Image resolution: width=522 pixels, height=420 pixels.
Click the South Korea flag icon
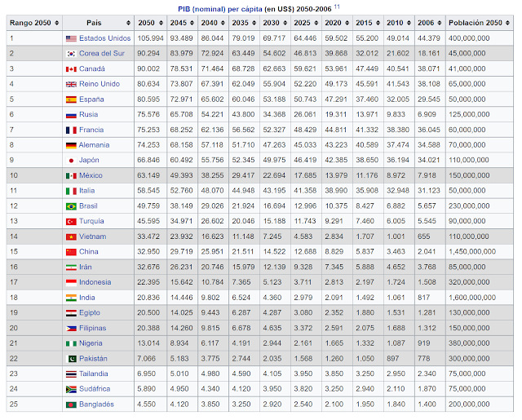click(x=71, y=54)
